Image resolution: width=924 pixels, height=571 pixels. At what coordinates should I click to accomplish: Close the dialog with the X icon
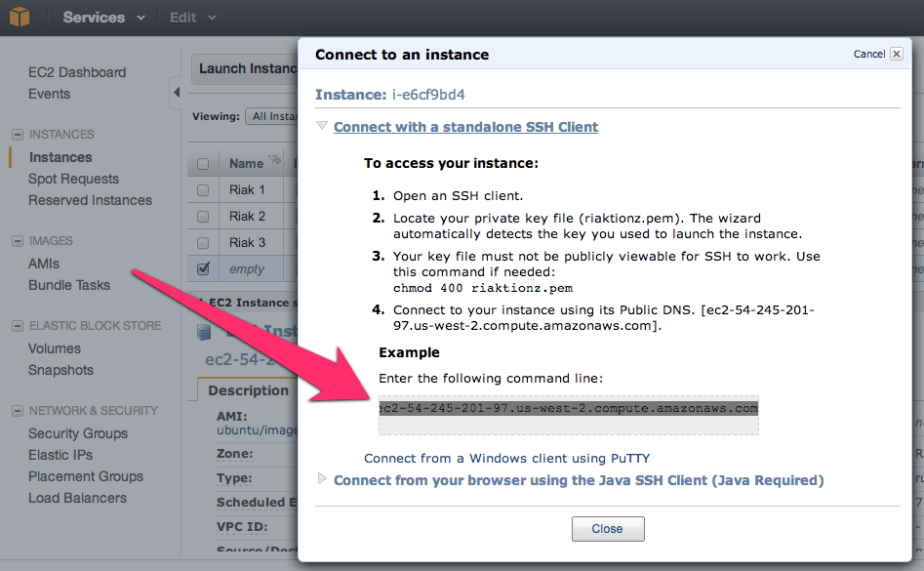[897, 54]
